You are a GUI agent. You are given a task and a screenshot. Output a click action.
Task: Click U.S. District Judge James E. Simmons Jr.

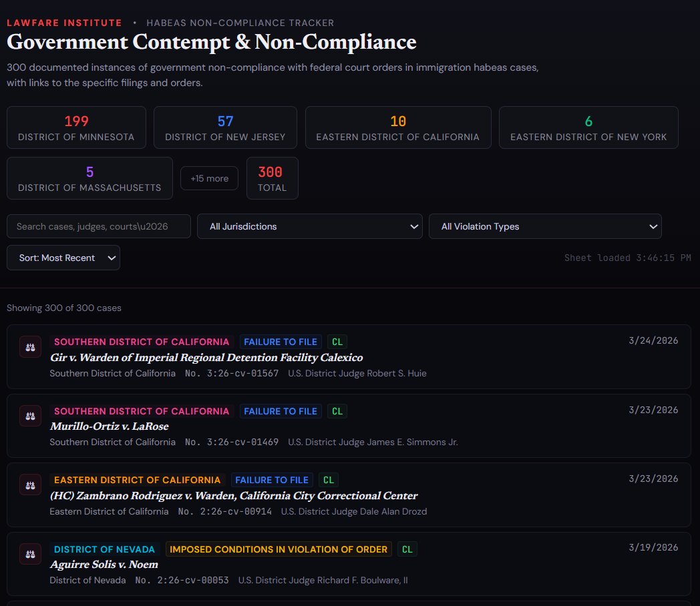(x=373, y=442)
